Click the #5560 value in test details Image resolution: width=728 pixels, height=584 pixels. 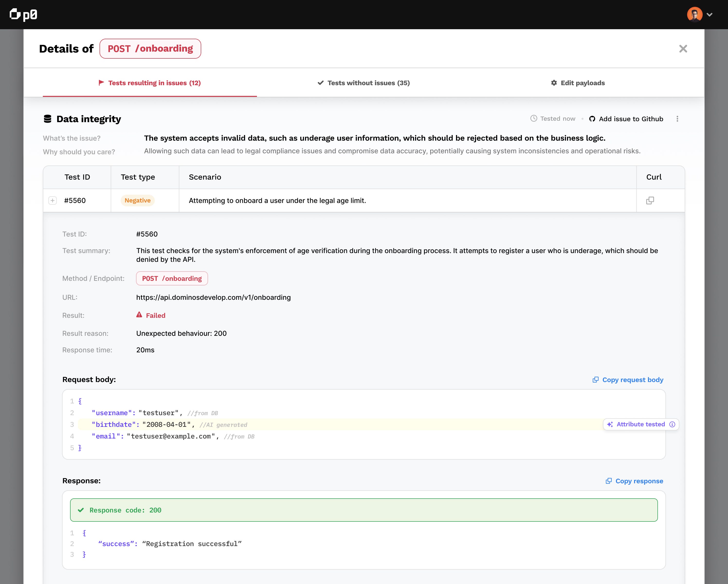click(x=147, y=234)
